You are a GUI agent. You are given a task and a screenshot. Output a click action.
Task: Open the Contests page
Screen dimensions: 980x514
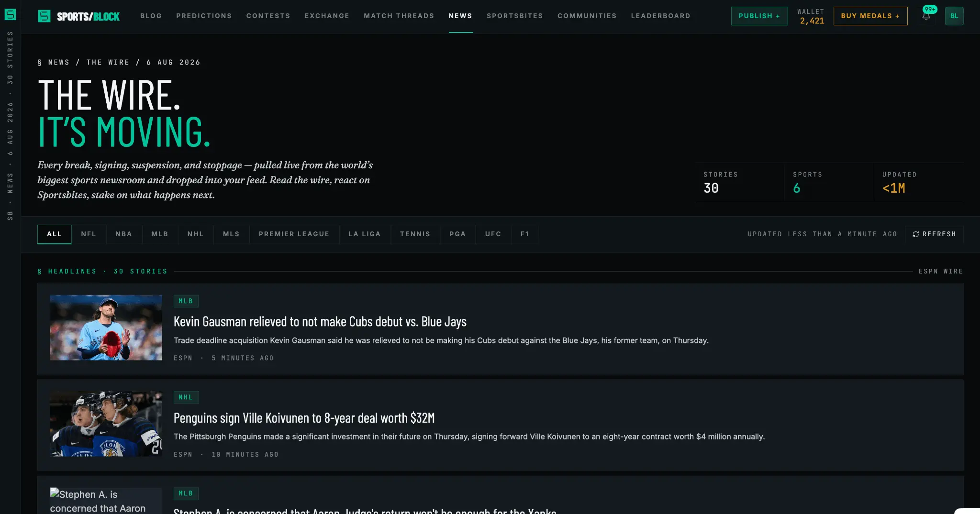click(268, 16)
